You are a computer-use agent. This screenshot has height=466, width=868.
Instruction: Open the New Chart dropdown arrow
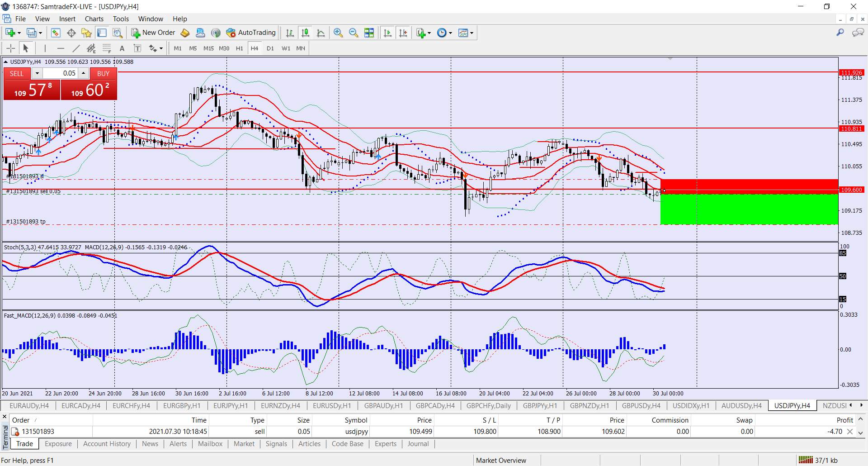click(x=19, y=33)
